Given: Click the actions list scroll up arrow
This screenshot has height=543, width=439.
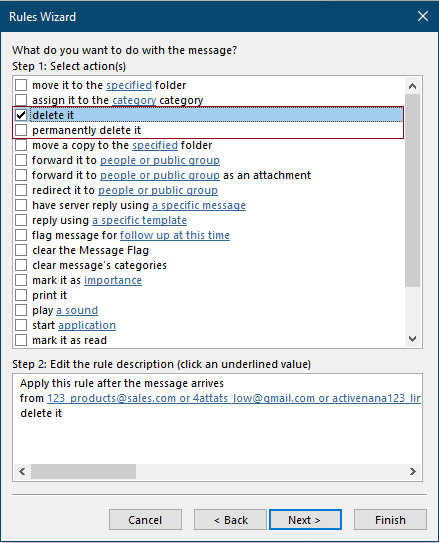Looking at the screenshot, I should (x=412, y=86).
